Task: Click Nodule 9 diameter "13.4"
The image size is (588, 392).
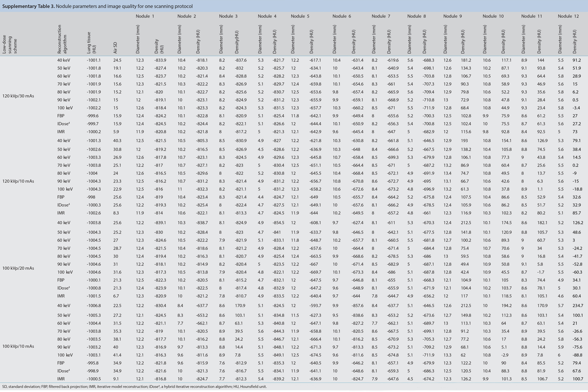Action: [447, 173]
